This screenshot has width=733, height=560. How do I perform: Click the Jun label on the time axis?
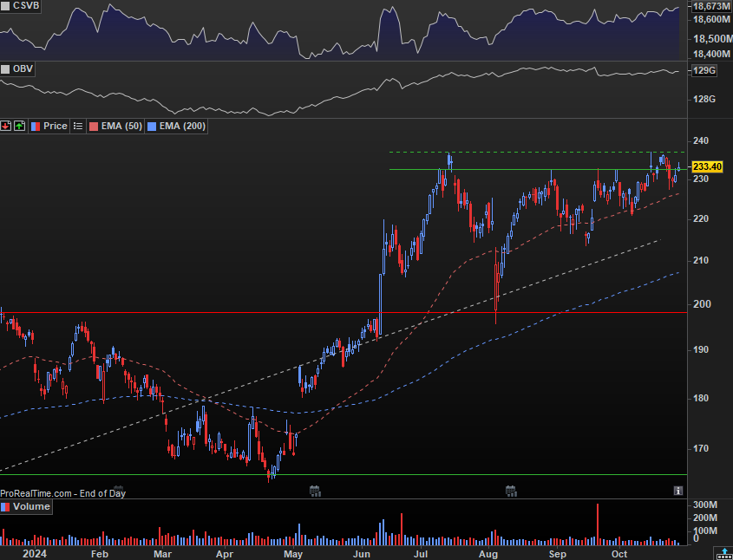click(362, 554)
